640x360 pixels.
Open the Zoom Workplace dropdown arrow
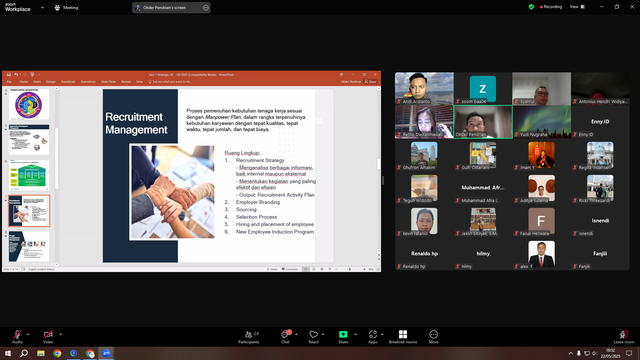point(42,7)
